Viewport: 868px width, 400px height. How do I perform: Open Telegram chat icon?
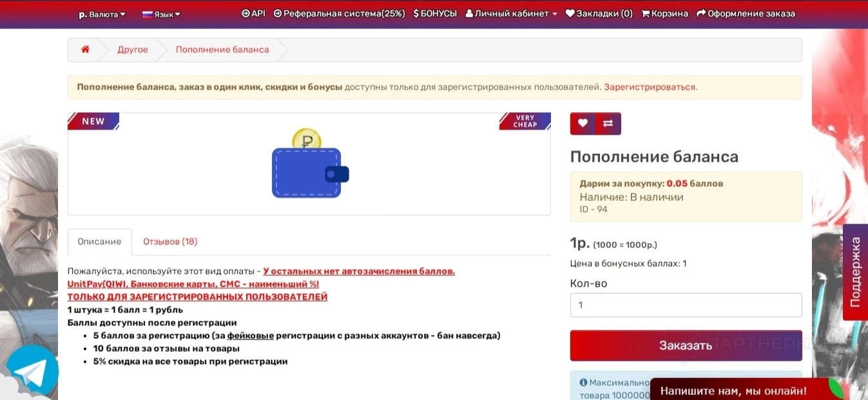pyautogui.click(x=32, y=372)
